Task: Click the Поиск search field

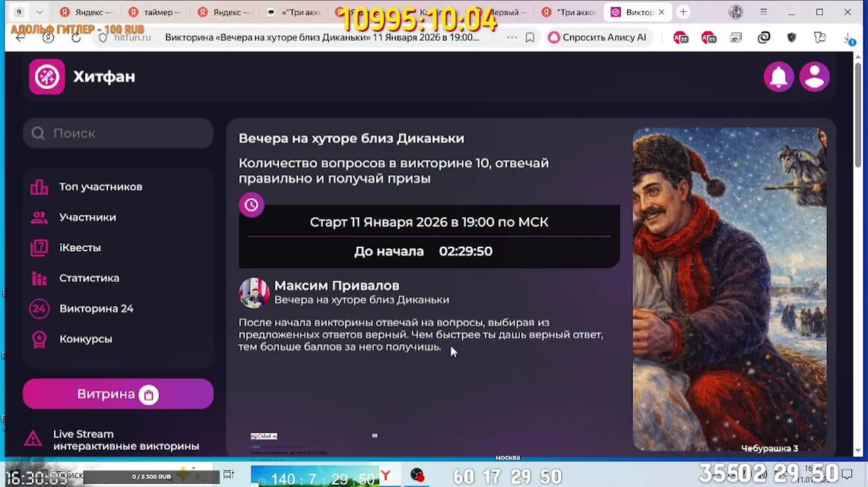Action: pyautogui.click(x=118, y=133)
